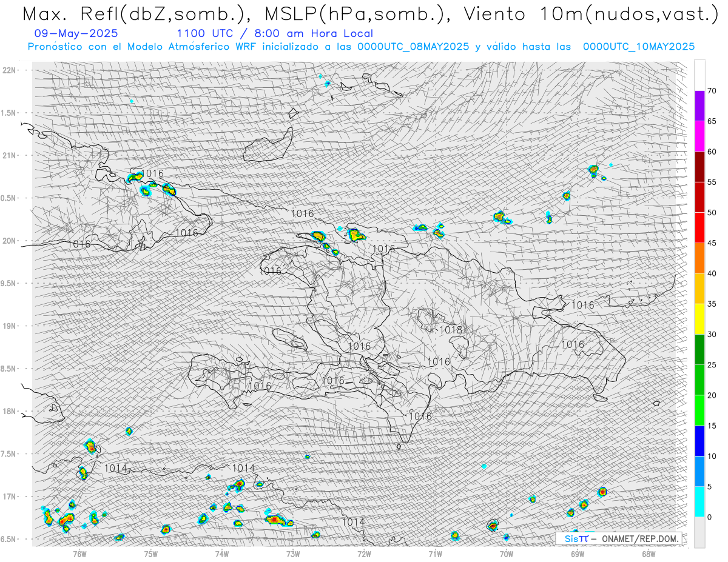Click the colorbar label '35'
728x562 pixels.
pyautogui.click(x=712, y=304)
